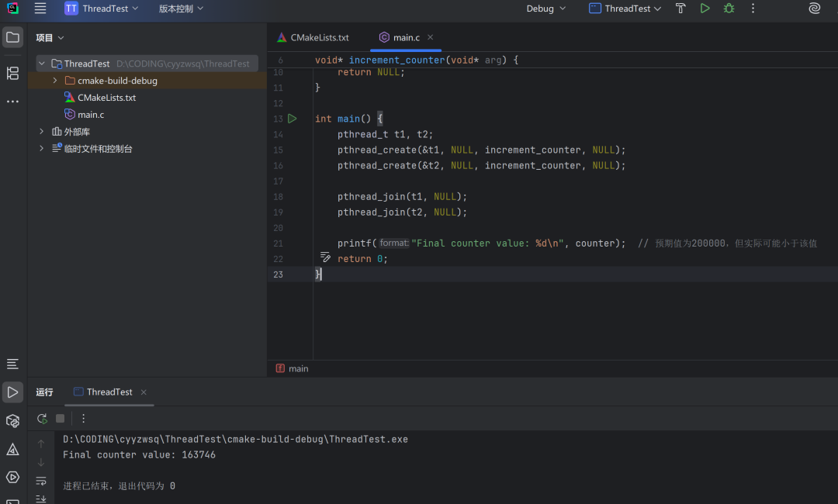Image resolution: width=838 pixels, height=504 pixels.
Task: Open main.c in the project tree
Action: [x=91, y=115]
